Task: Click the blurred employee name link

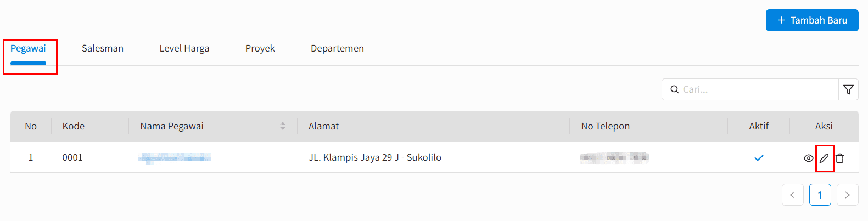Action: click(x=175, y=158)
